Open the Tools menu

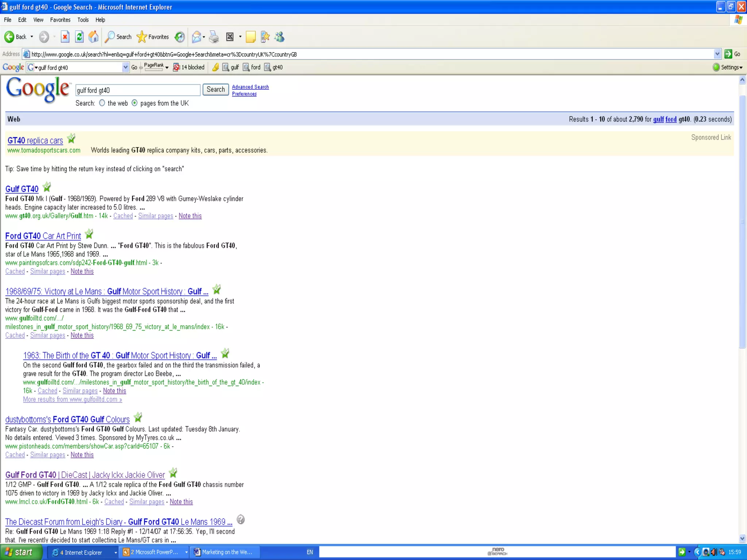(x=83, y=20)
